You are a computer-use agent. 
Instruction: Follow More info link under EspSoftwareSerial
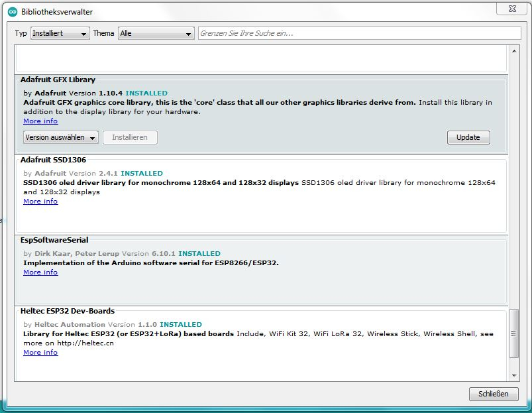click(40, 272)
